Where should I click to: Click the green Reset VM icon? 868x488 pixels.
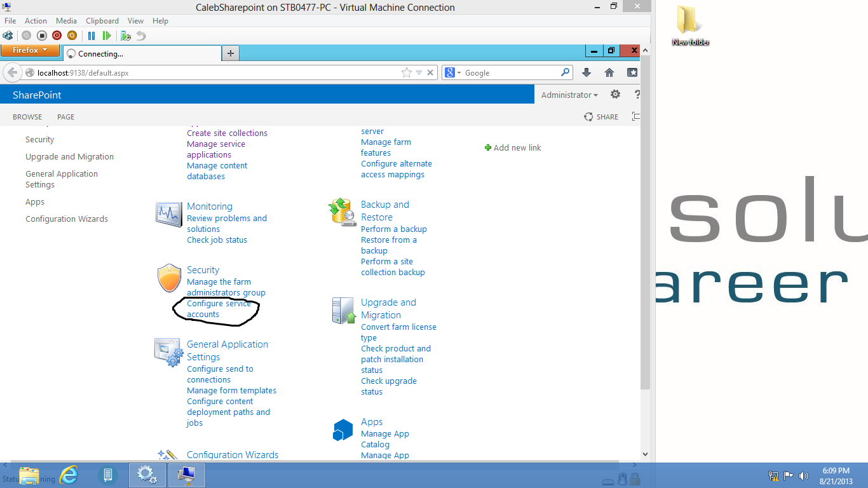[x=107, y=36]
